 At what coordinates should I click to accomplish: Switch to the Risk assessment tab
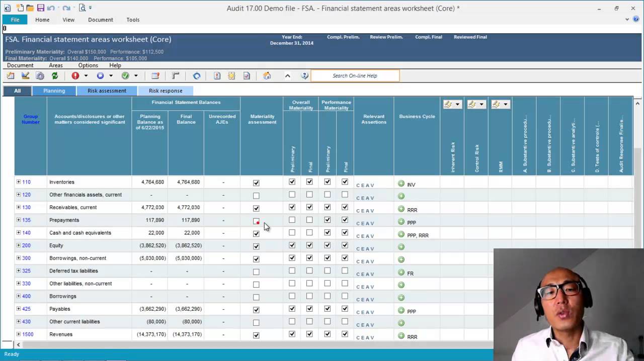tap(107, 91)
